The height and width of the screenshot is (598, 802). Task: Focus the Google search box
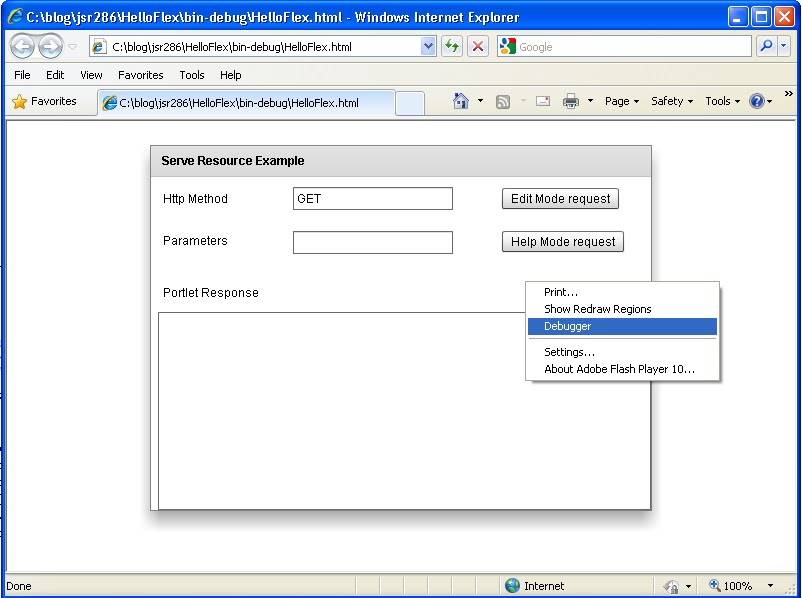633,47
